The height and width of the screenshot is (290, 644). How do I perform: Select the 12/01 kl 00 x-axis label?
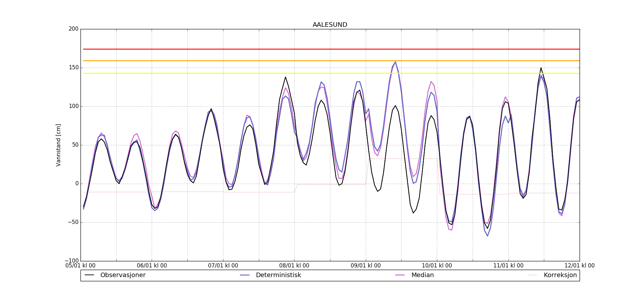(x=579, y=266)
